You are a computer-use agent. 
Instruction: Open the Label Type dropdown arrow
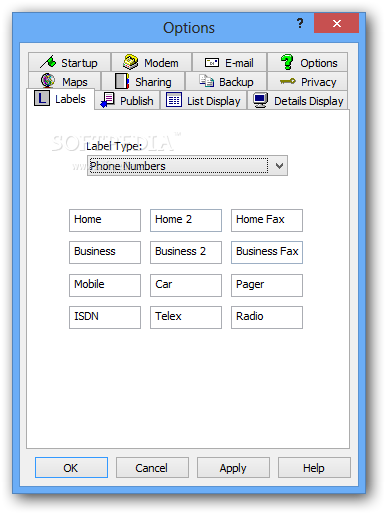click(x=279, y=166)
